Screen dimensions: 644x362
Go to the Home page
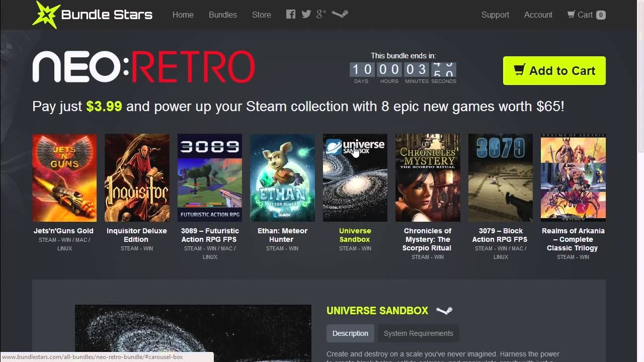point(183,15)
